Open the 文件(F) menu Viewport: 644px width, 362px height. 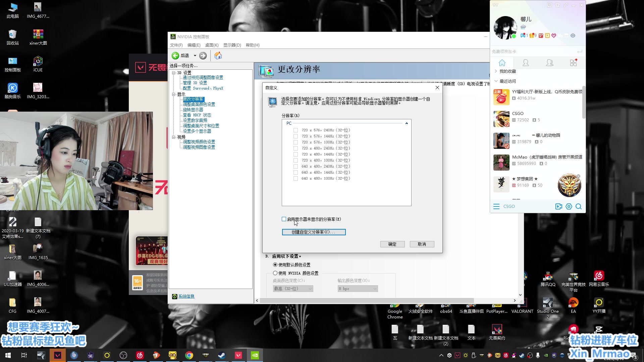(176, 45)
